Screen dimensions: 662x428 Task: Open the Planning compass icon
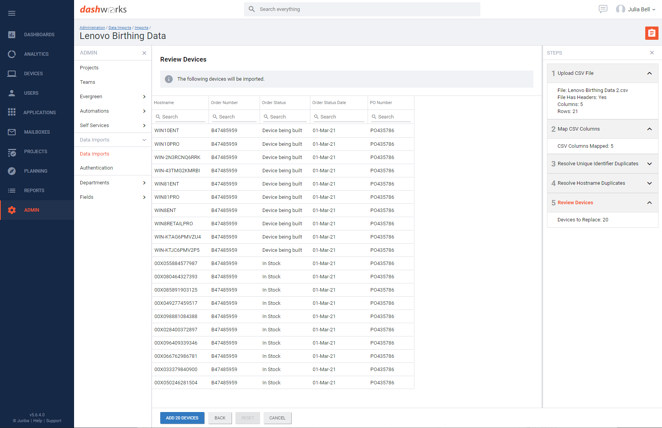coord(12,171)
